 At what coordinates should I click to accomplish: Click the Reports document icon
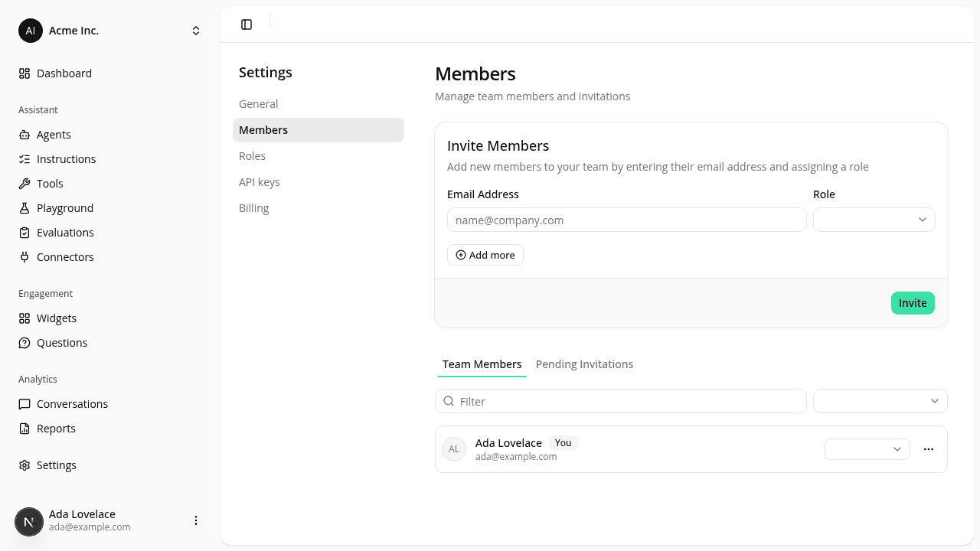pyautogui.click(x=24, y=429)
